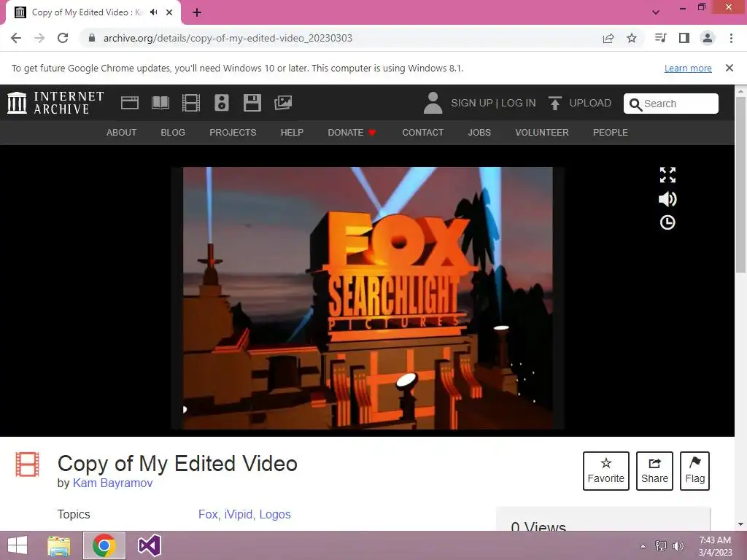Image resolution: width=747 pixels, height=560 pixels.
Task: Open the Audio speaker icon in the nav
Action: tap(222, 103)
